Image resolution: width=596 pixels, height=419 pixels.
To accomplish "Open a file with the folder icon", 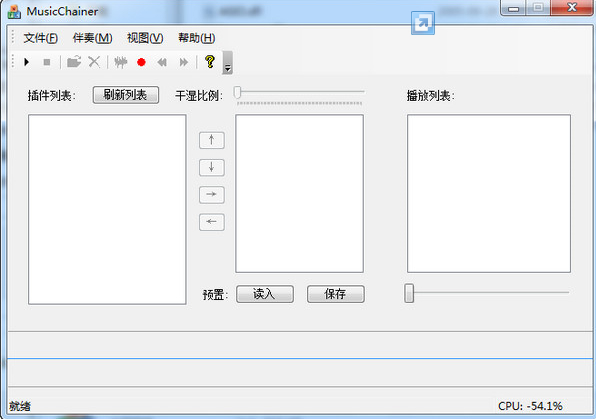I will click(74, 62).
